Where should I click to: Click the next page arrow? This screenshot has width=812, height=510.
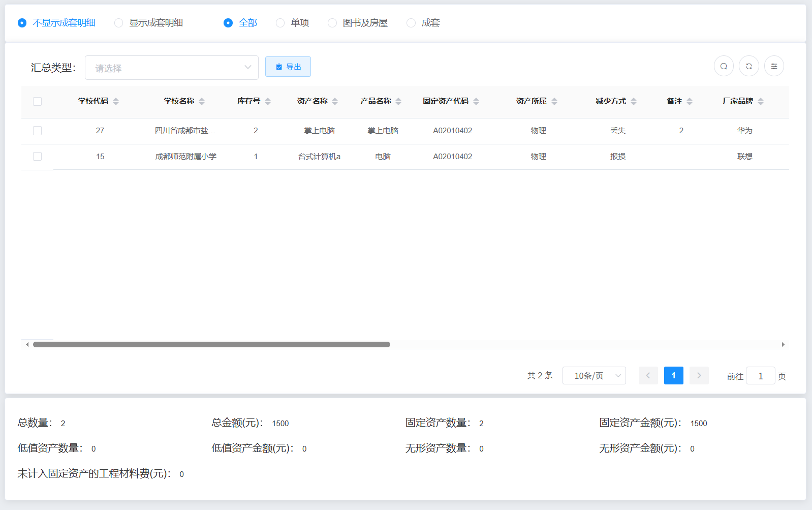point(699,376)
